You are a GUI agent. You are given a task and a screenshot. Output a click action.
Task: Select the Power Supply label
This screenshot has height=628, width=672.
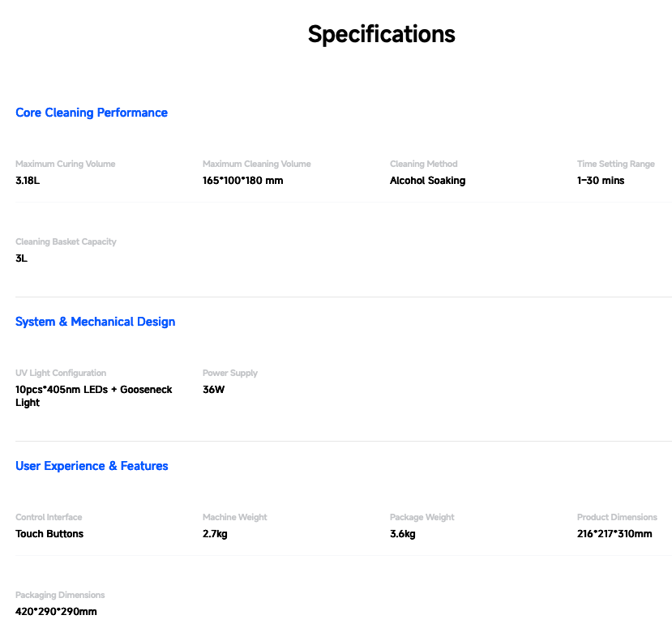[x=230, y=373]
